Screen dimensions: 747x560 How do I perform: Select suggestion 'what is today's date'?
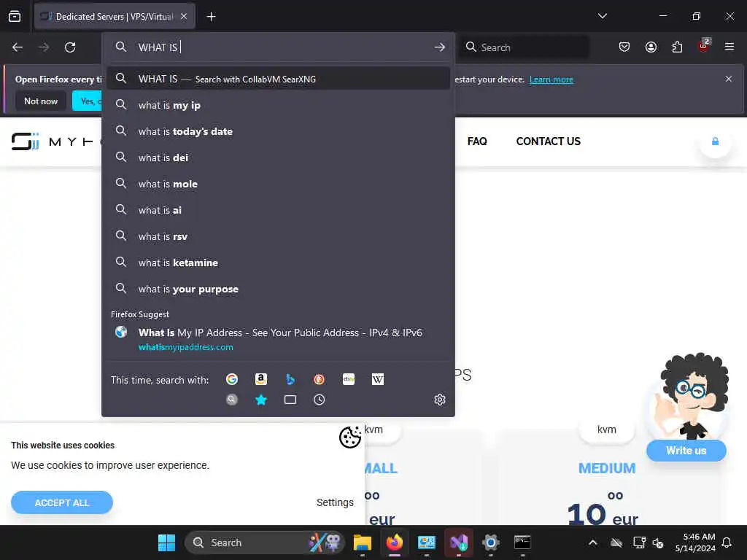point(278,131)
